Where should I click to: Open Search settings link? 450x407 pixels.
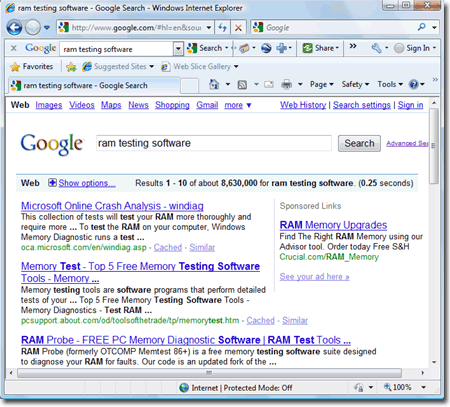(362, 105)
